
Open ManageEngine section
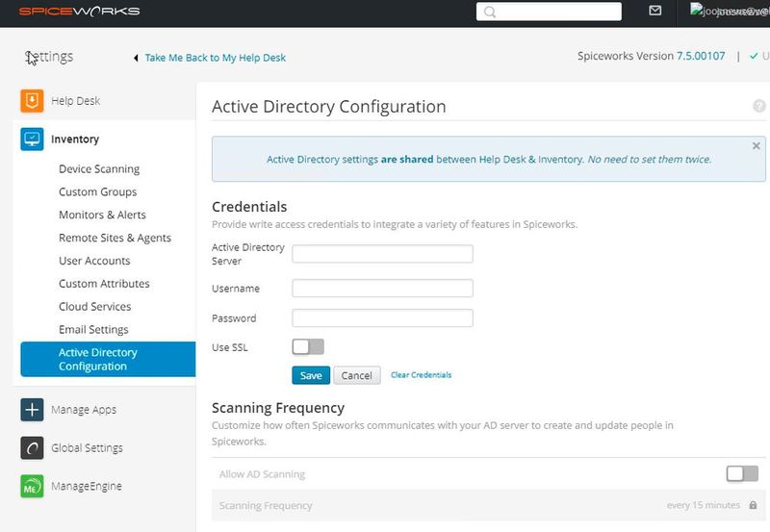click(x=87, y=486)
